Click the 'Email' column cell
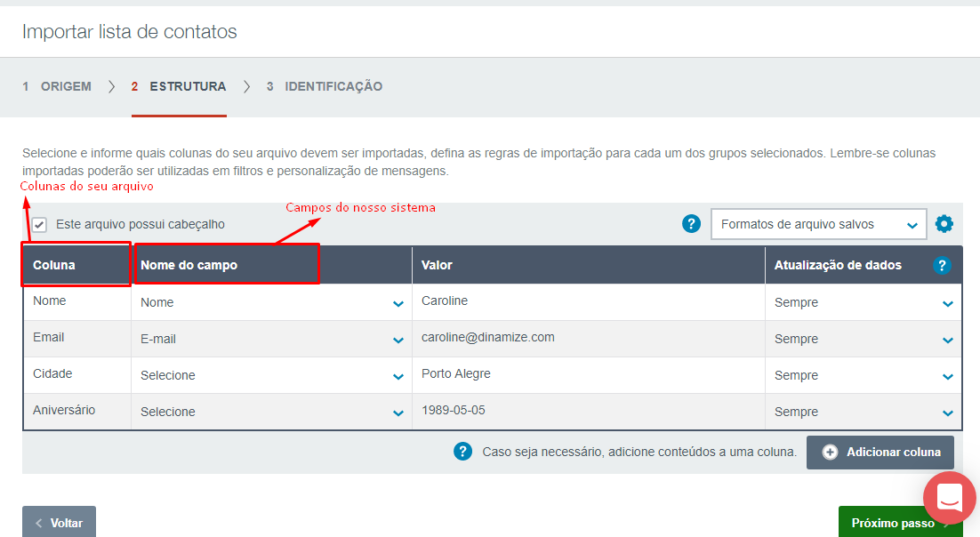The height and width of the screenshot is (537, 980). click(x=76, y=338)
